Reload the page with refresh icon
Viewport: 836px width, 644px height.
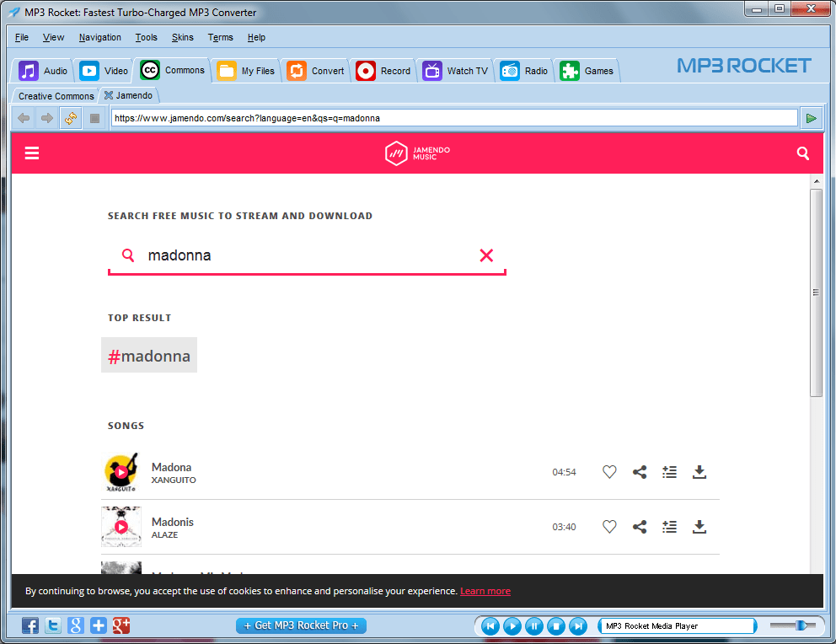71,118
